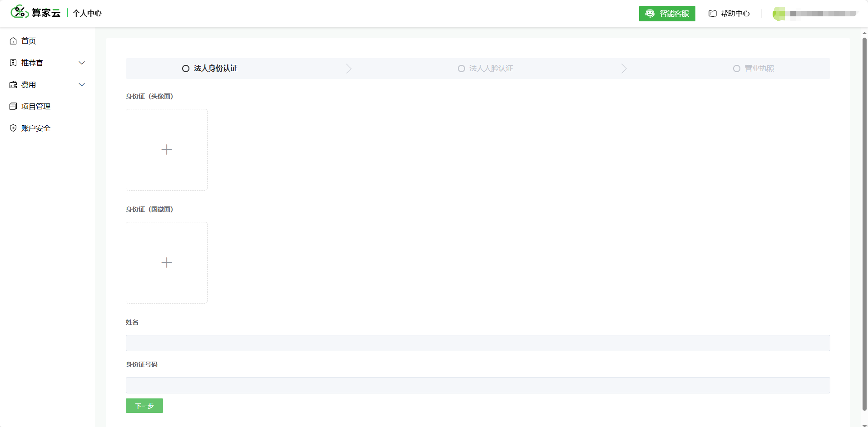Click the 账户安全 shield icon
This screenshot has height=427, width=868.
pos(13,128)
